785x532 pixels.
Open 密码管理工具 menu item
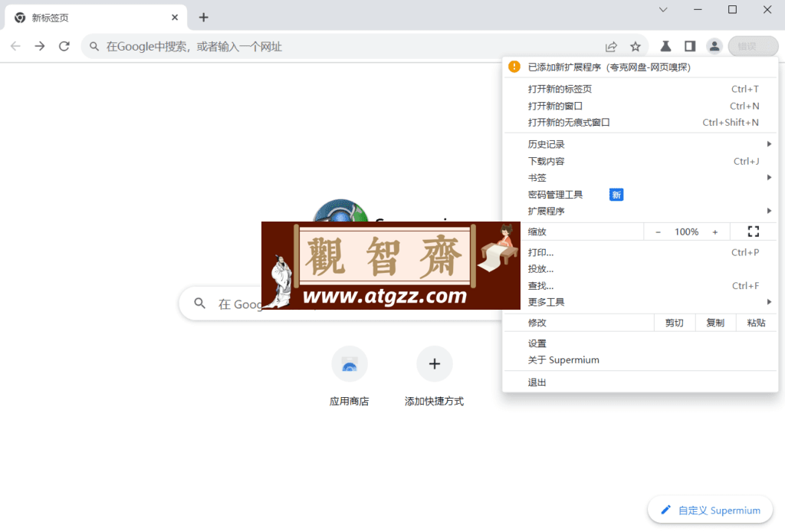(640, 195)
